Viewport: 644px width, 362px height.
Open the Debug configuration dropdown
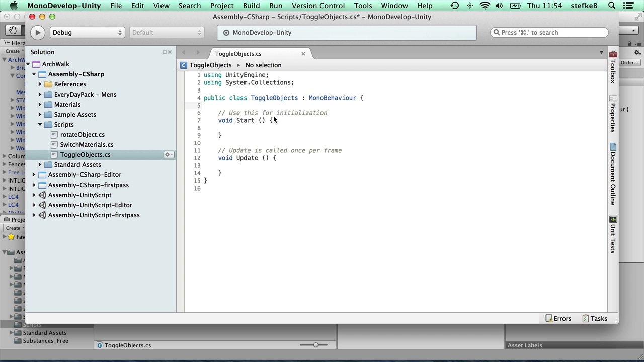click(87, 33)
